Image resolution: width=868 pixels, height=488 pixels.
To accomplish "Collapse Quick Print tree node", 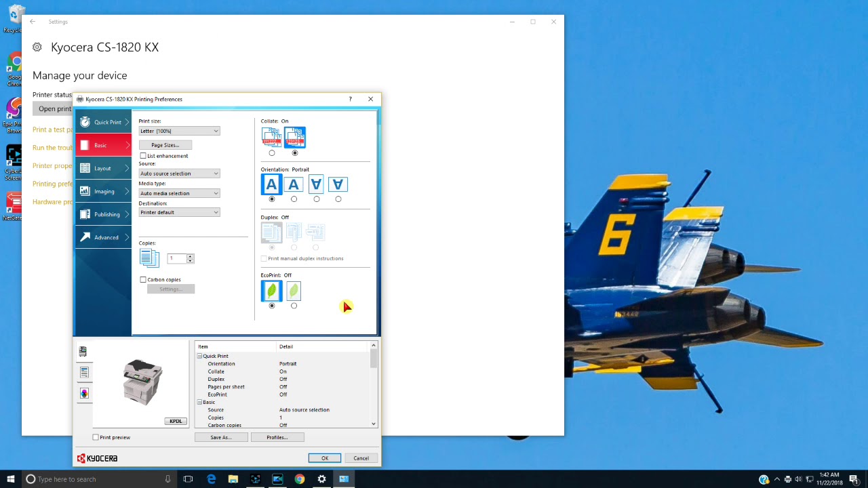I will pos(200,356).
